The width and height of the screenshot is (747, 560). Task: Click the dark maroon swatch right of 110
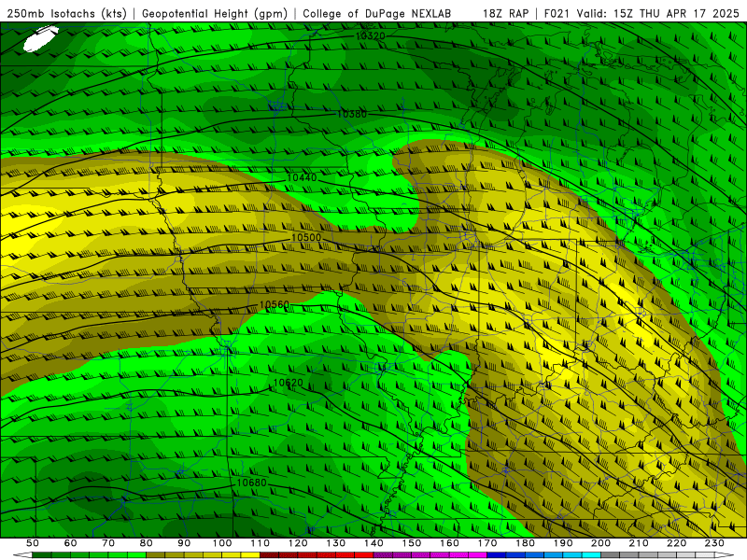pos(269,555)
